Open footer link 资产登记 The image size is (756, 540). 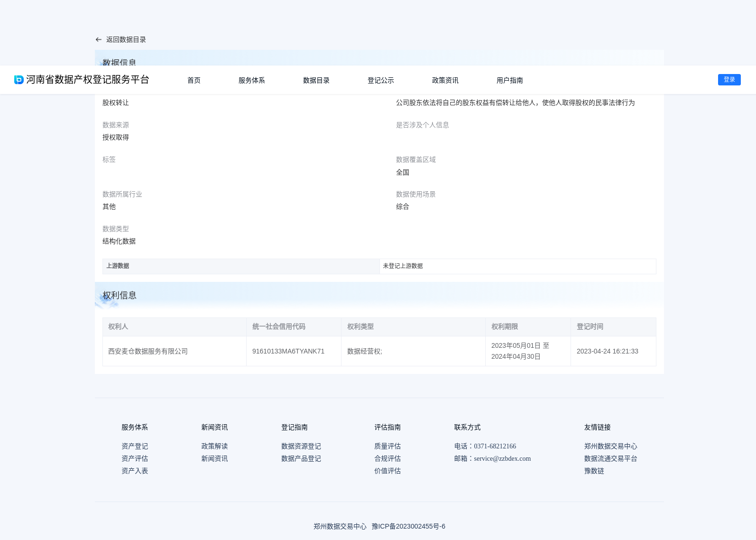pyautogui.click(x=135, y=446)
